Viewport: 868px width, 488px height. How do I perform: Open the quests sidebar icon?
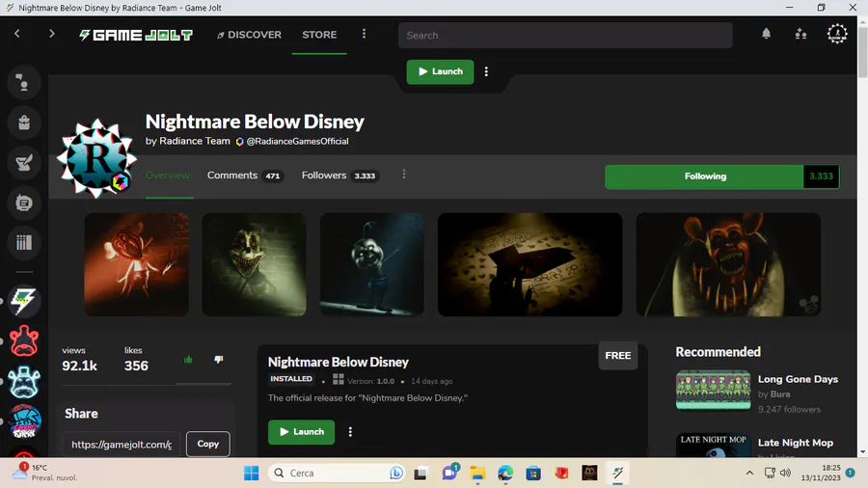(x=24, y=163)
